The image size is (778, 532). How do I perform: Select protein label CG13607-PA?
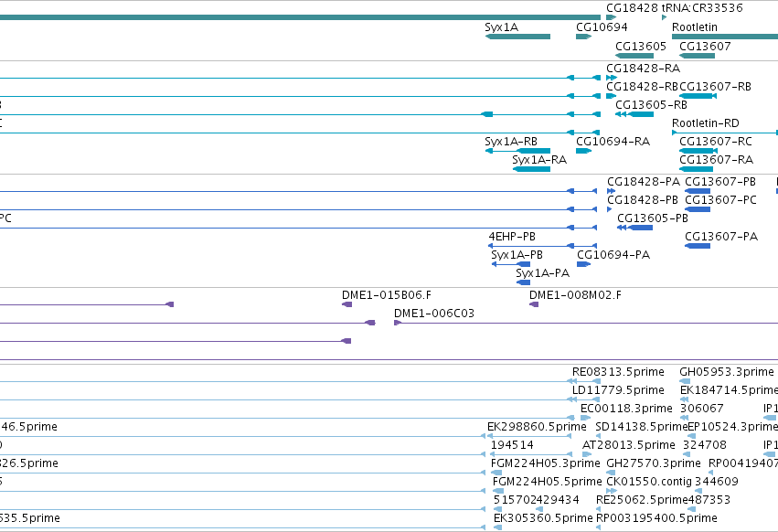click(721, 237)
